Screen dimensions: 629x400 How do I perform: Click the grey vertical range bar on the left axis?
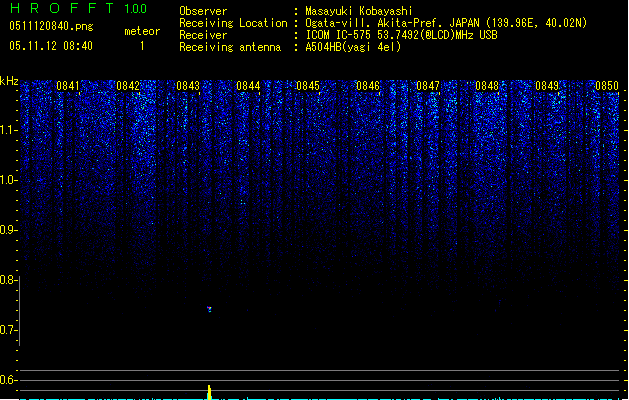(x=19, y=311)
